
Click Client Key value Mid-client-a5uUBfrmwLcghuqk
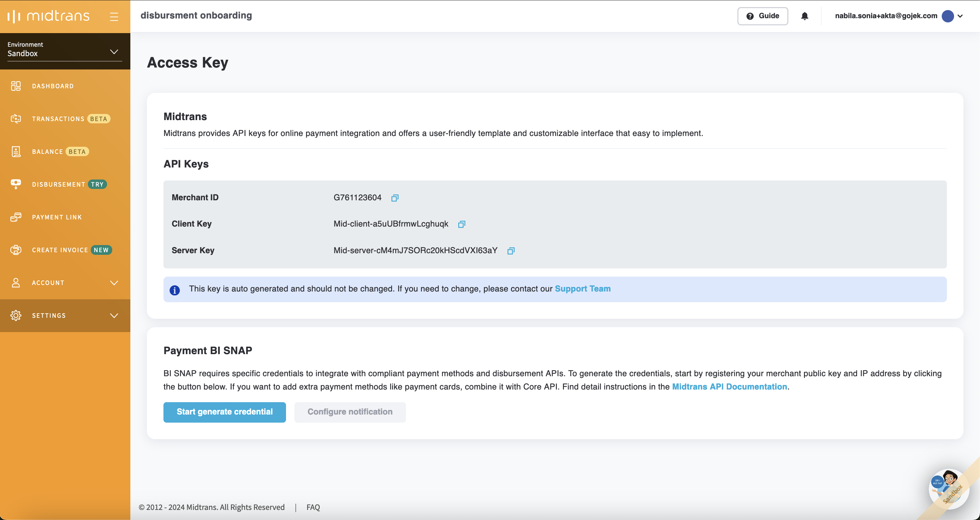pos(391,224)
